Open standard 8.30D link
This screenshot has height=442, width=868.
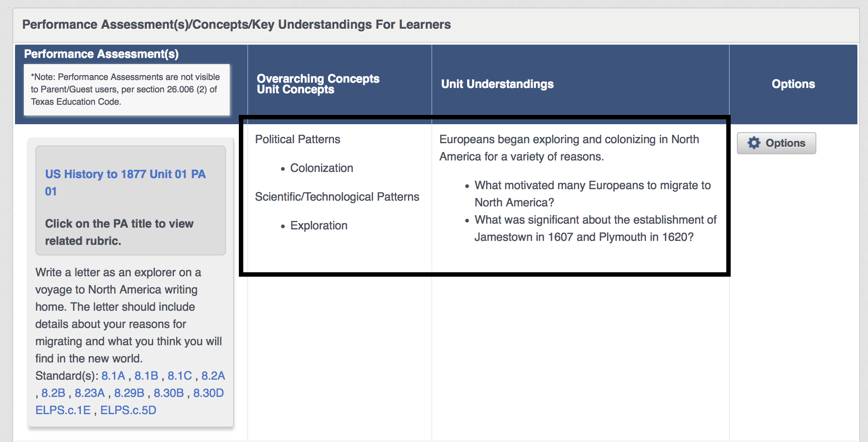point(208,393)
